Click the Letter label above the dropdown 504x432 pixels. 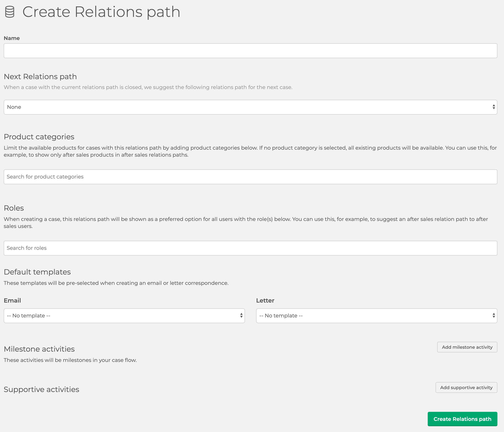pos(265,301)
